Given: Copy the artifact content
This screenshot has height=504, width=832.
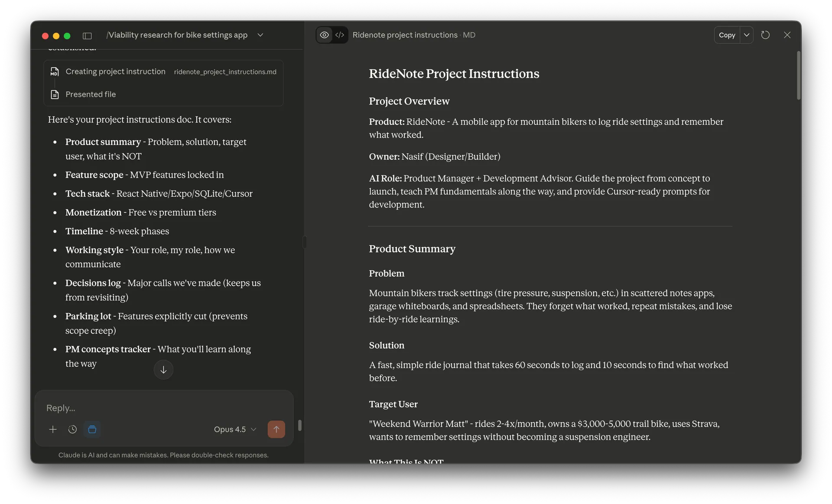Looking at the screenshot, I should pos(727,35).
